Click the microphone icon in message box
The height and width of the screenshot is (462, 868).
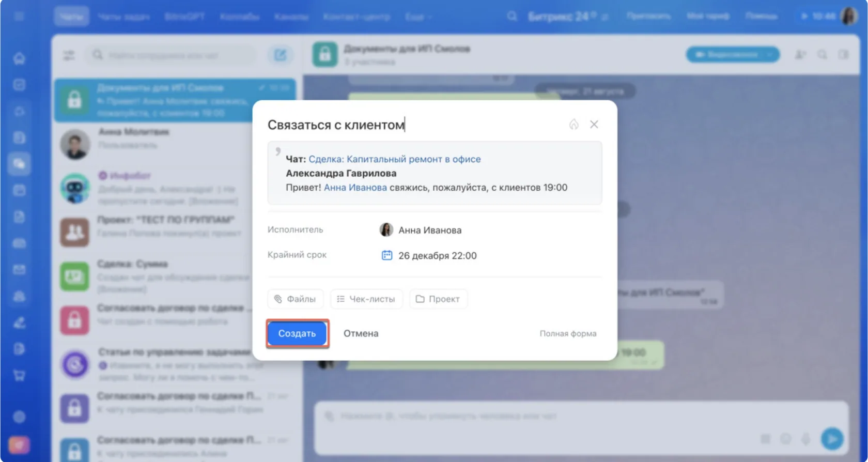click(x=806, y=439)
